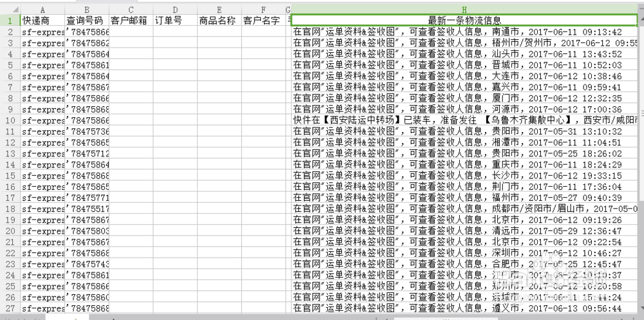Click tracking number cell '78475743
Screen dimensions: 644x320
click(87, 264)
